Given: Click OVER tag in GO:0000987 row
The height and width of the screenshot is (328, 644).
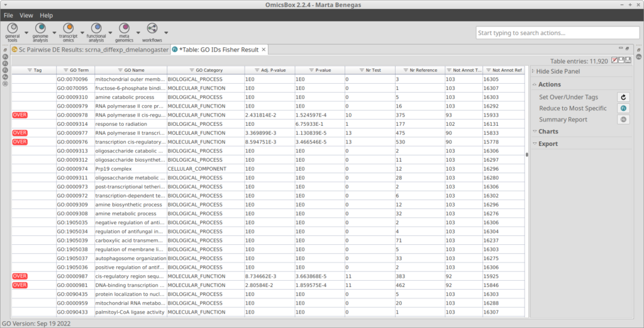Looking at the screenshot, I should 19,276.
